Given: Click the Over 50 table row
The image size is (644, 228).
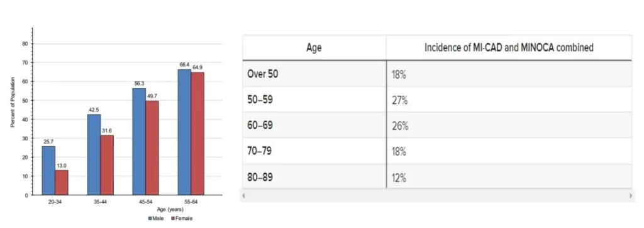Looking at the screenshot, I should (437, 74).
